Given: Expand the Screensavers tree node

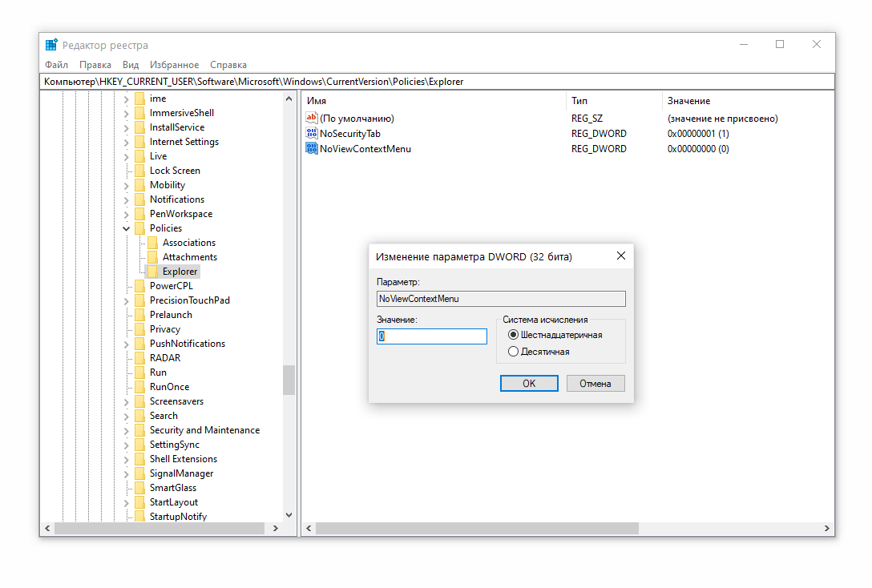Looking at the screenshot, I should pyautogui.click(x=127, y=402).
